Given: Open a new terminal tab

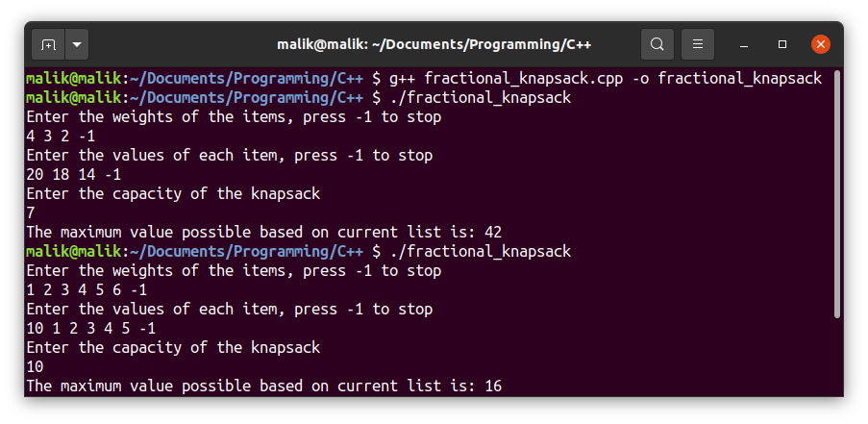Looking at the screenshot, I should 49,44.
